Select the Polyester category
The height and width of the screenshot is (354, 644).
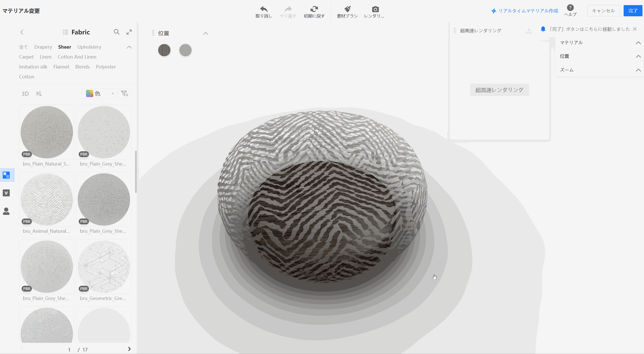pyautogui.click(x=106, y=67)
